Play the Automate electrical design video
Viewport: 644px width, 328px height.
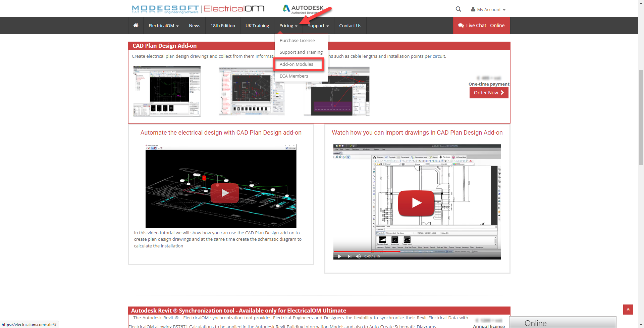225,193
